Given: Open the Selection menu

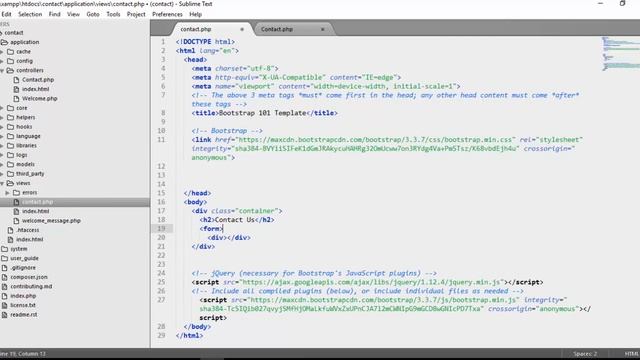Looking at the screenshot, I should (x=30, y=14).
